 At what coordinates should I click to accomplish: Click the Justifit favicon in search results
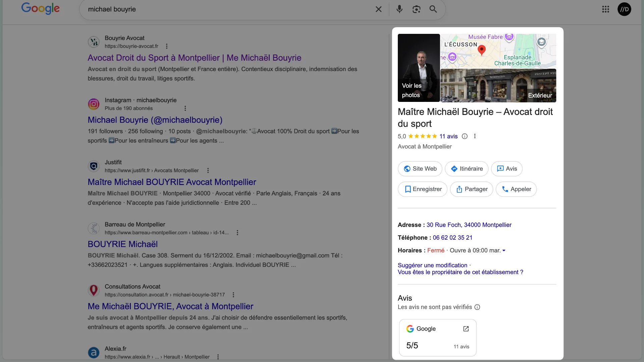pos(94,166)
